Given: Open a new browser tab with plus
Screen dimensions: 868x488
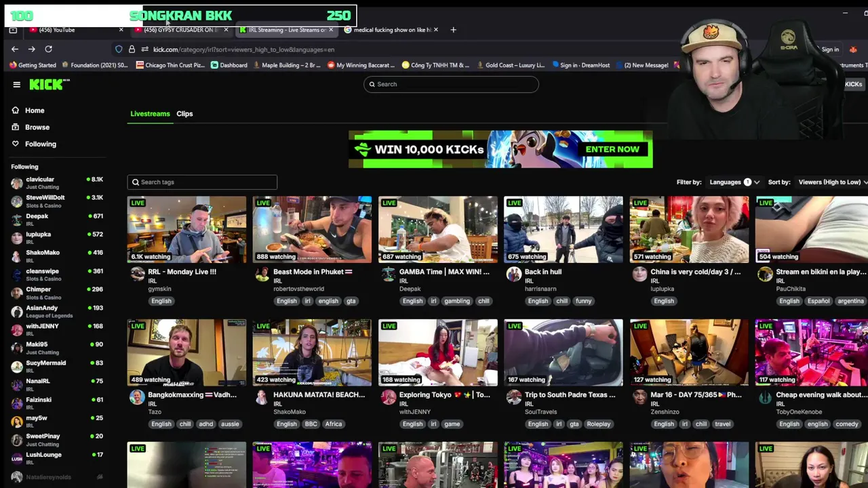Looking at the screenshot, I should click(x=454, y=30).
